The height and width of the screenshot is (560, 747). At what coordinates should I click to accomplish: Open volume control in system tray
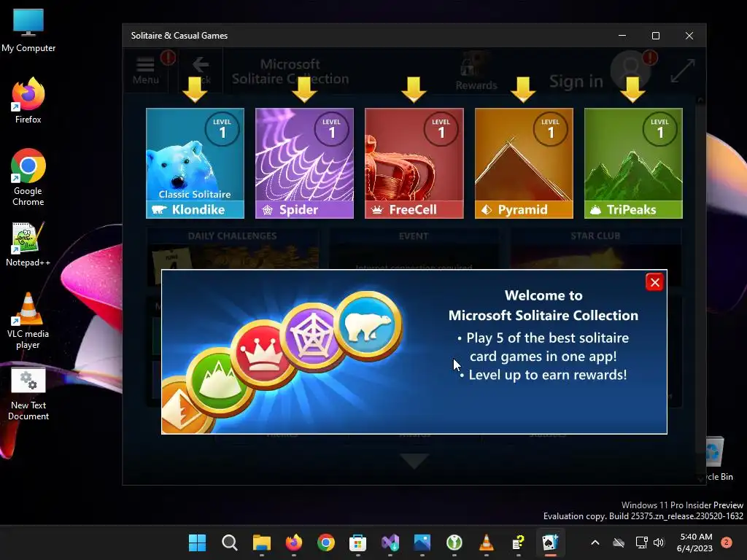click(x=659, y=542)
